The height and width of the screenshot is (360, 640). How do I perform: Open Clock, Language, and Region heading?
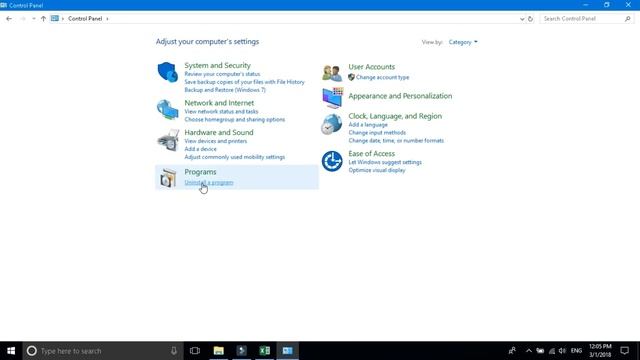(x=395, y=116)
